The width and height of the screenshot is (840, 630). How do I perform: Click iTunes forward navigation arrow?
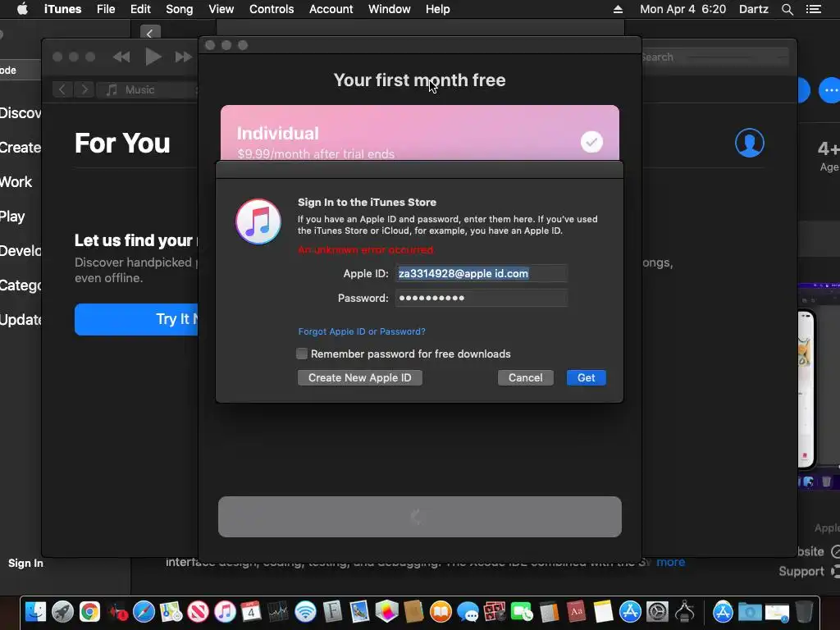point(84,89)
